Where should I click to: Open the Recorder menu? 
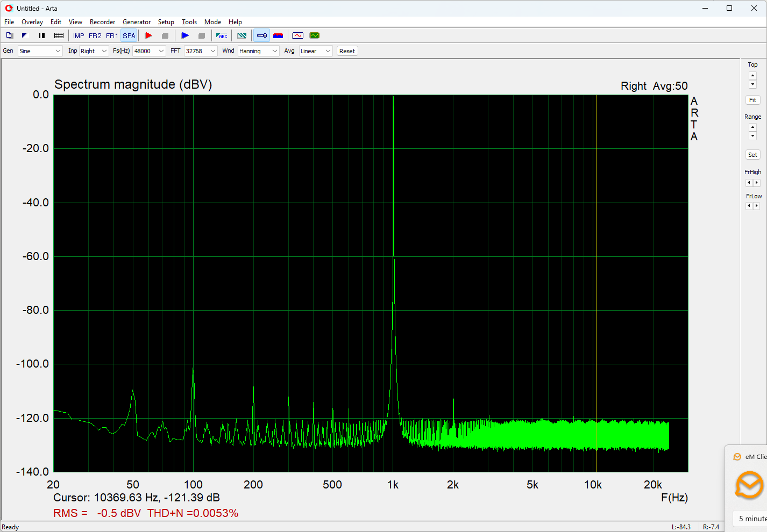tap(102, 22)
